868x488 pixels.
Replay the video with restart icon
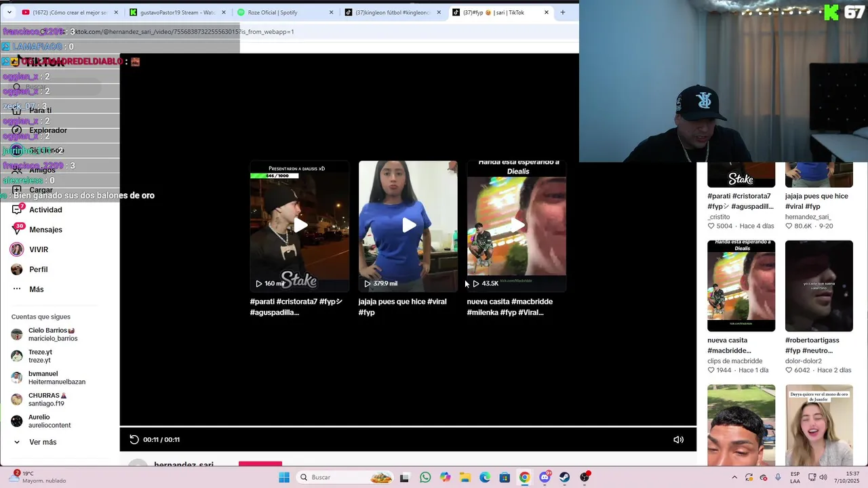[134, 440]
